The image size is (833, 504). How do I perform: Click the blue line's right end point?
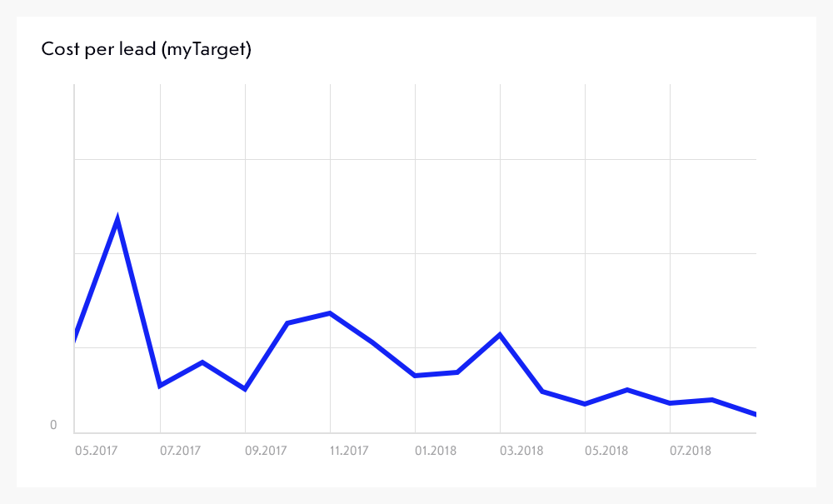[x=754, y=414]
